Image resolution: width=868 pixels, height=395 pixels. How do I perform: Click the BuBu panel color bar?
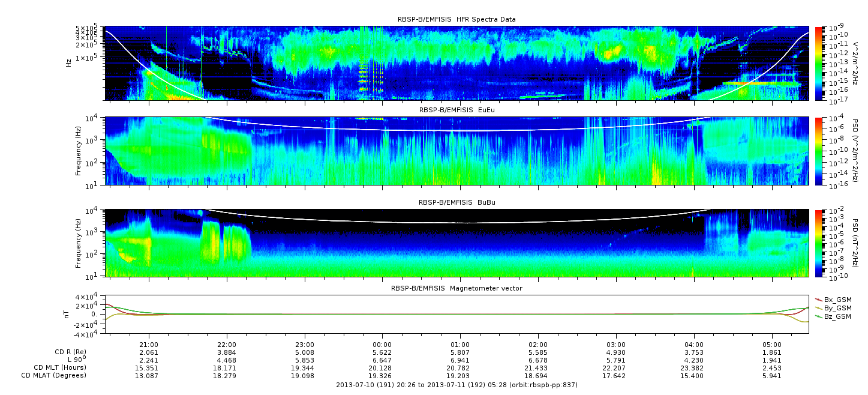click(x=819, y=243)
